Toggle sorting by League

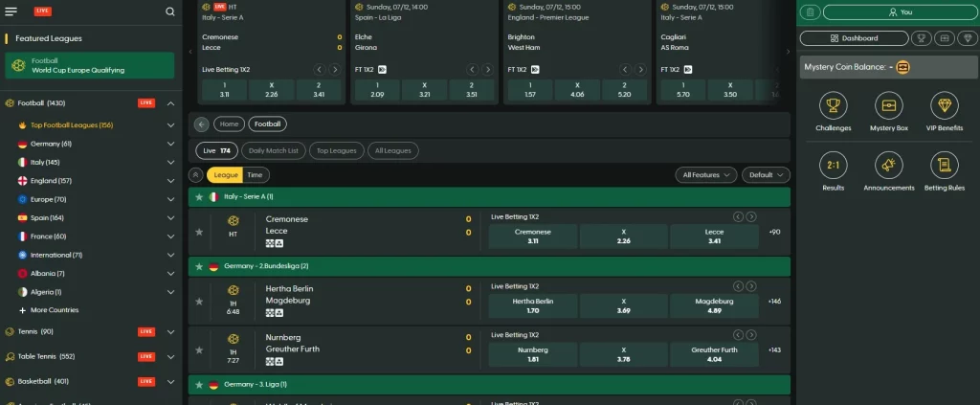pos(226,175)
